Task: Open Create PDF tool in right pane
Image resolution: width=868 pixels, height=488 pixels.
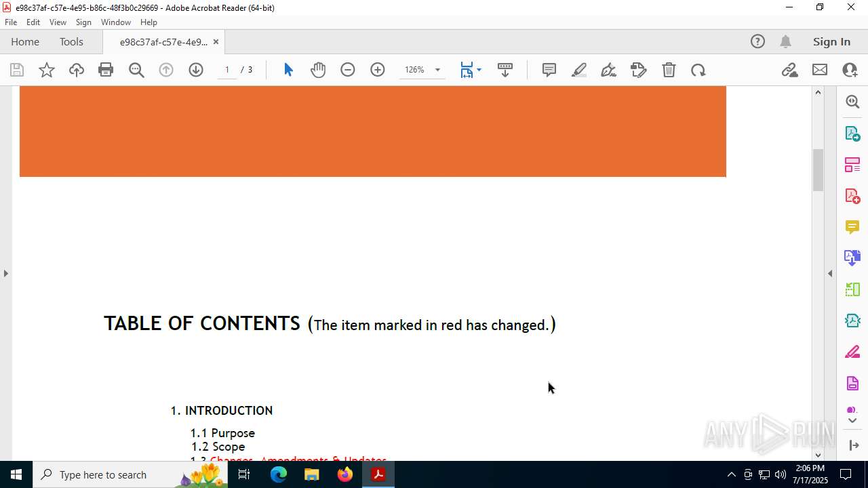Action: pyautogui.click(x=852, y=196)
